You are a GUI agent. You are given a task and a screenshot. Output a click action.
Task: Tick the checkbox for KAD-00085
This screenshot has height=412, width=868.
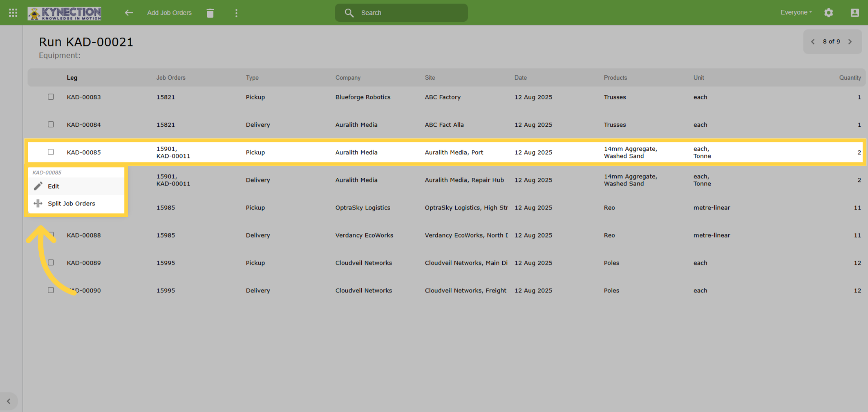point(51,152)
